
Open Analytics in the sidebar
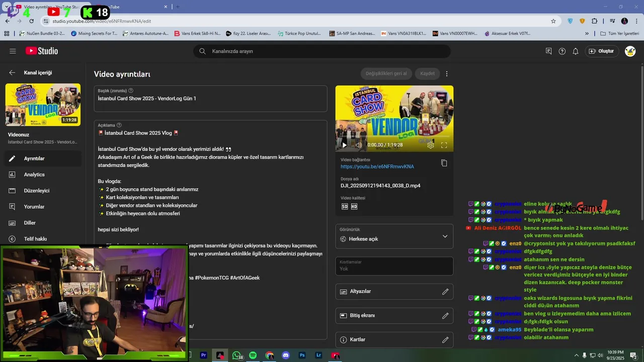[x=43, y=174]
